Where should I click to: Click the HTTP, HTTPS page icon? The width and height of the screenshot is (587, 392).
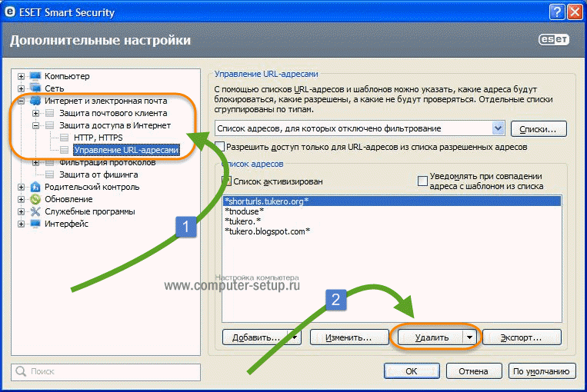pyautogui.click(x=64, y=138)
